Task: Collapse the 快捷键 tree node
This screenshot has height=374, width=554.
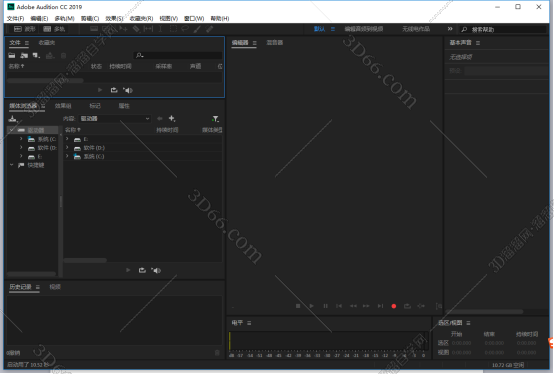Action: click(x=12, y=165)
